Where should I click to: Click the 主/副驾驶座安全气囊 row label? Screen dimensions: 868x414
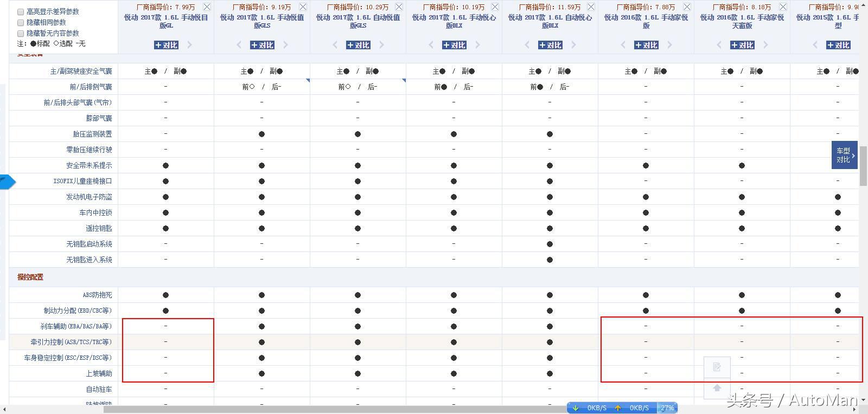(x=81, y=71)
